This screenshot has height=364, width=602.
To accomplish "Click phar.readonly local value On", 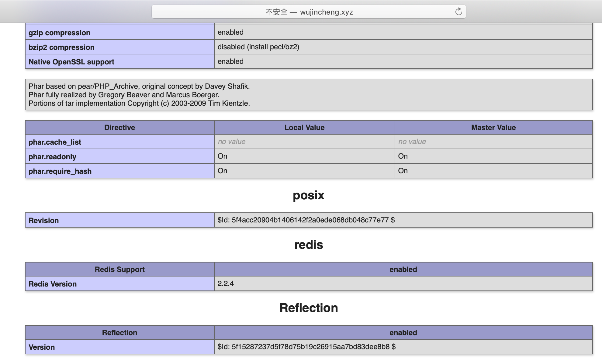I will 223,156.
